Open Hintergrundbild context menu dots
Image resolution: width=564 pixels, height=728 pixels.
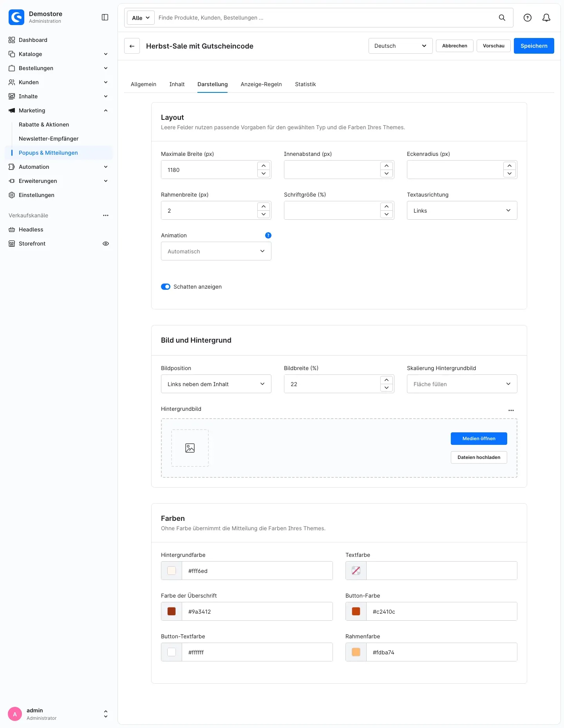pos(511,410)
